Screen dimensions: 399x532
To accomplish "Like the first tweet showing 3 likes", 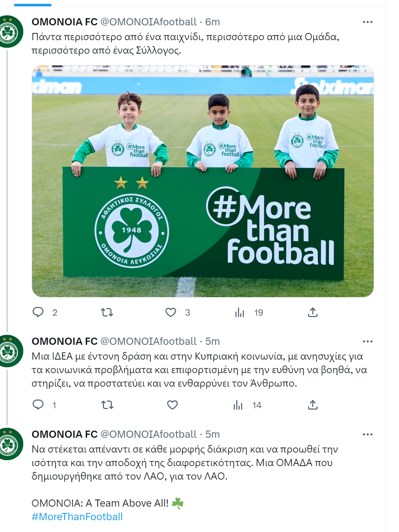I will point(171,312).
